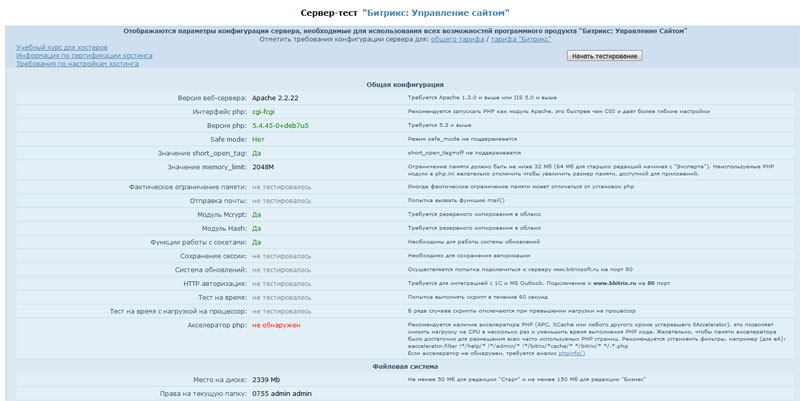Click the "Модуль Mcrypt:" label

click(x=222, y=215)
